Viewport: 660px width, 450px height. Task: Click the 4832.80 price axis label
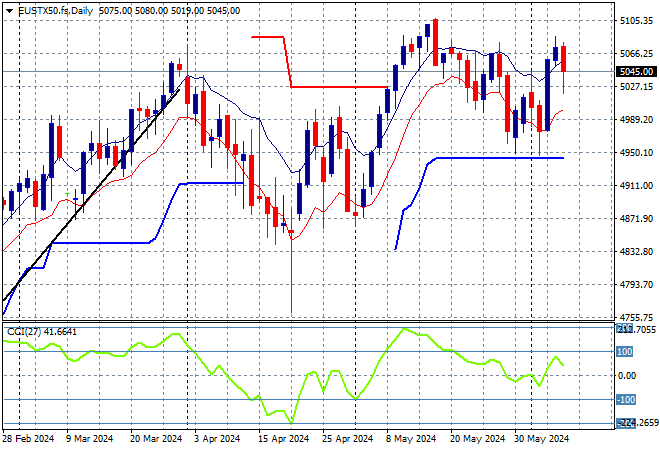636,252
